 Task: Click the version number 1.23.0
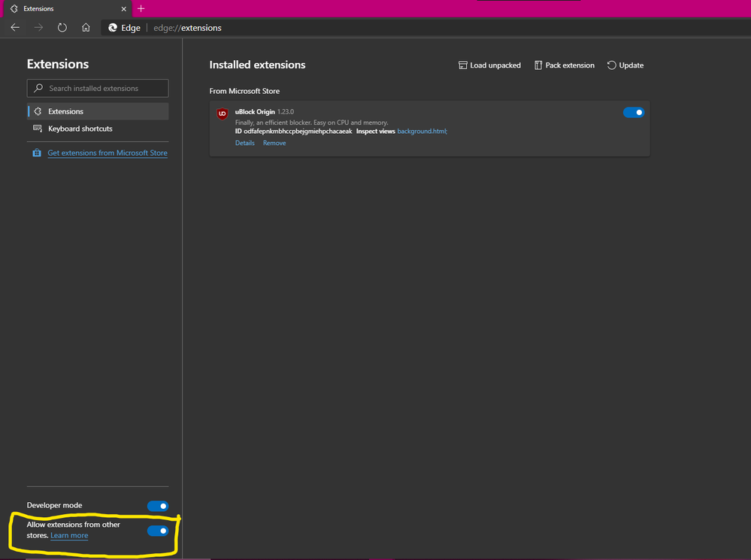pos(286,111)
